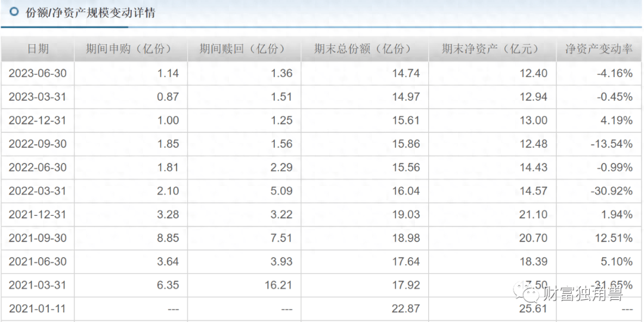Select the 22.87 total shares cell
This screenshot has height=322, width=644.
(405, 309)
